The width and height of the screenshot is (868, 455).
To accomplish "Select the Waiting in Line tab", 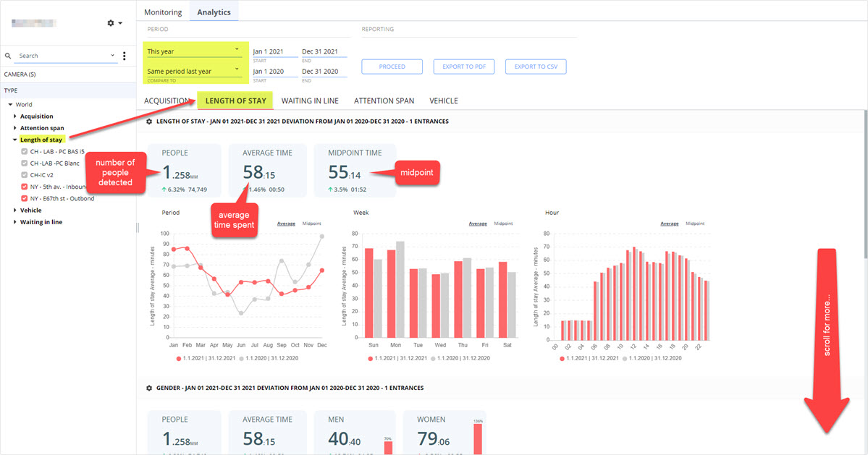I will (310, 101).
